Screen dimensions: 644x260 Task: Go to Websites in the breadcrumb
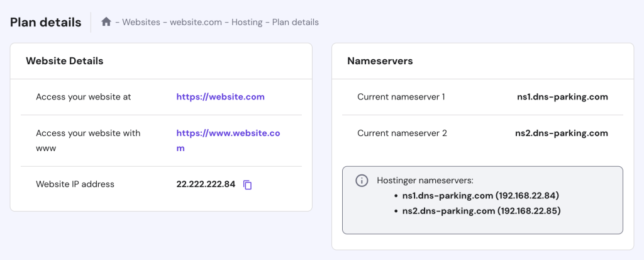click(142, 22)
